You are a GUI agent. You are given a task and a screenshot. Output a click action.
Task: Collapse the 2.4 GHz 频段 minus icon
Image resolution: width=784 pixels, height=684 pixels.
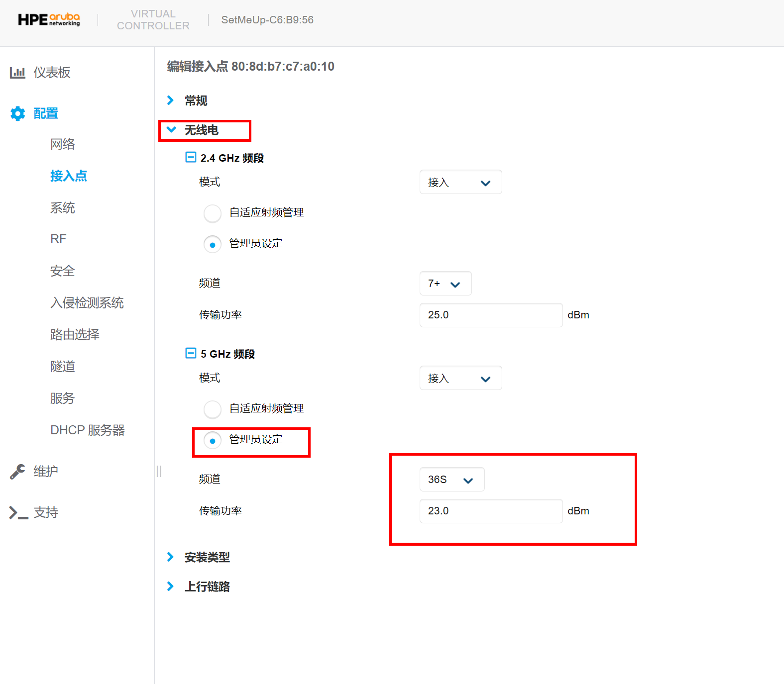tap(191, 158)
